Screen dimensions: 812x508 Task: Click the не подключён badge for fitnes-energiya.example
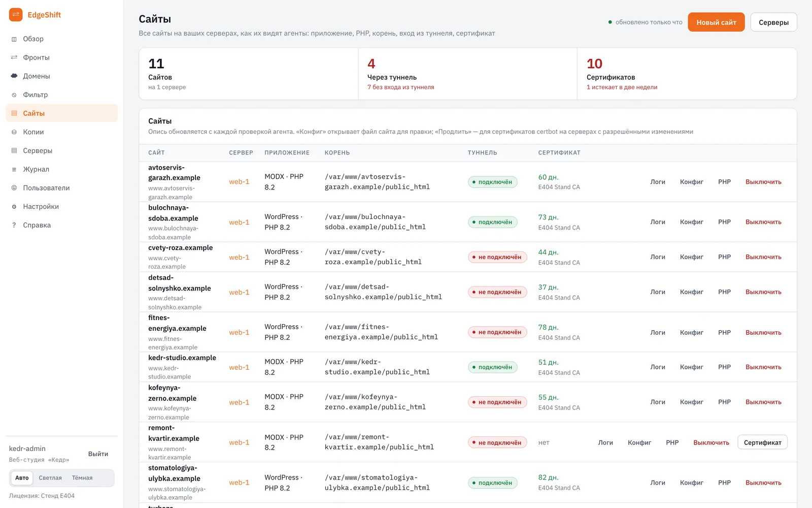pos(497,332)
